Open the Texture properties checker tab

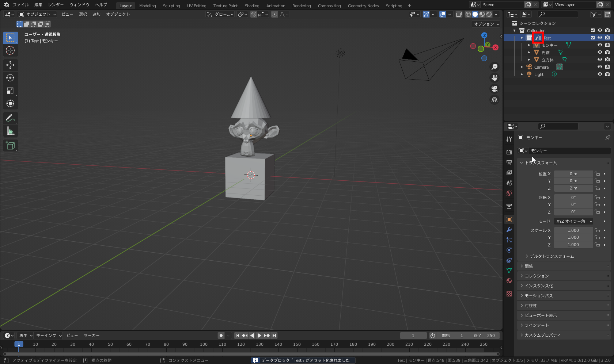point(509,294)
